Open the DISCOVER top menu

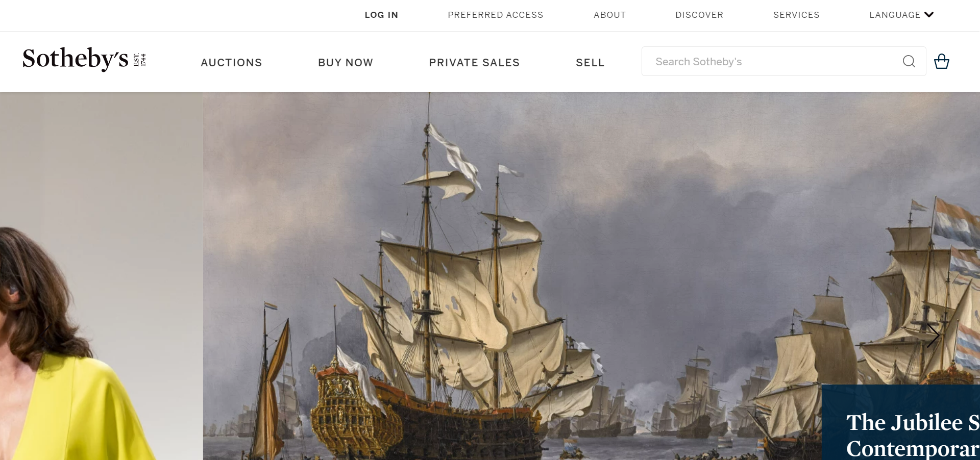699,15
